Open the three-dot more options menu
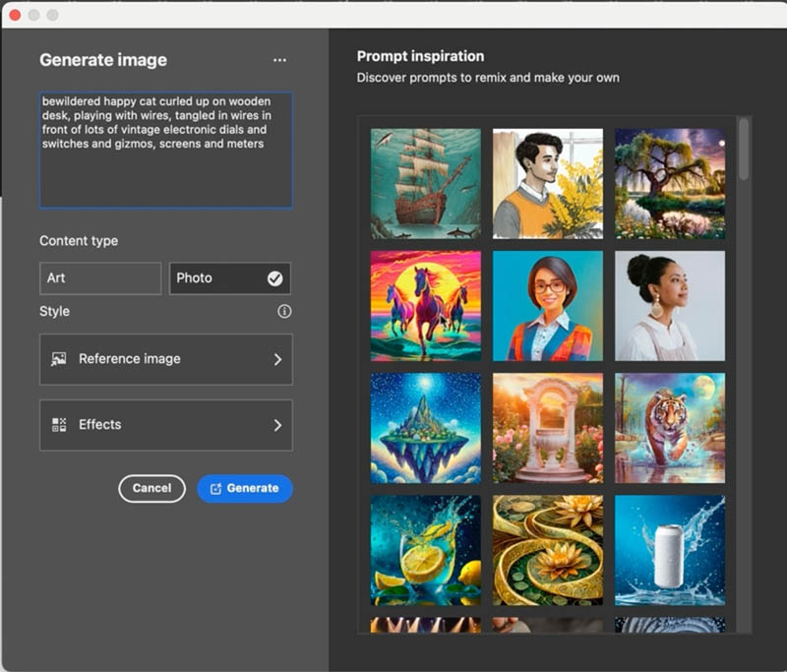787x672 pixels. click(279, 60)
